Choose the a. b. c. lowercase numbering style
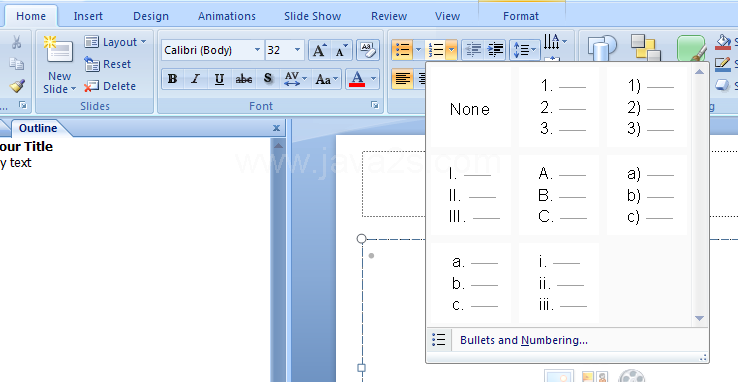This screenshot has width=738, height=382. pos(470,283)
